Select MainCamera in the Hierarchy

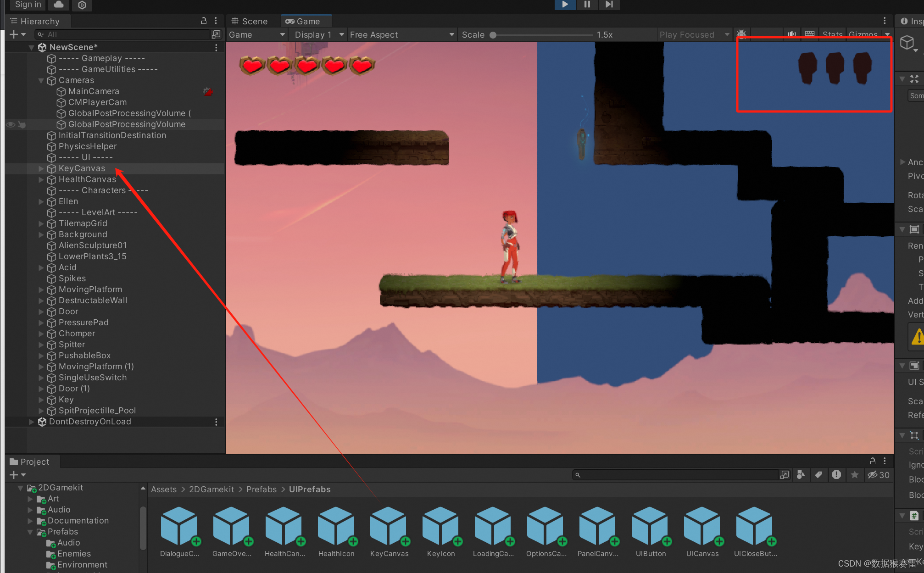93,91
